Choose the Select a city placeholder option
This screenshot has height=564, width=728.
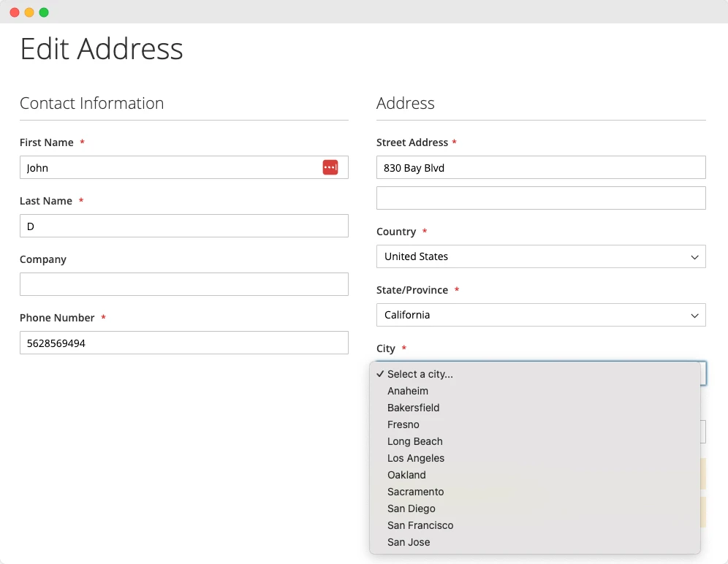(x=420, y=373)
